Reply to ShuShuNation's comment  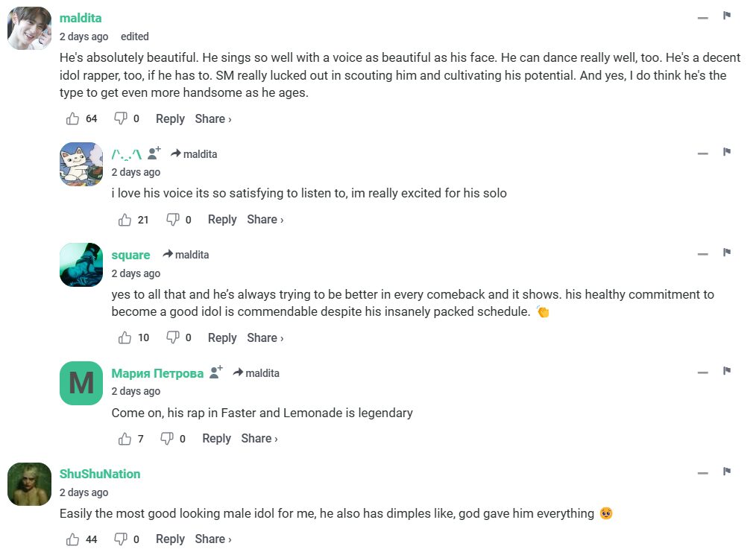[x=170, y=539]
